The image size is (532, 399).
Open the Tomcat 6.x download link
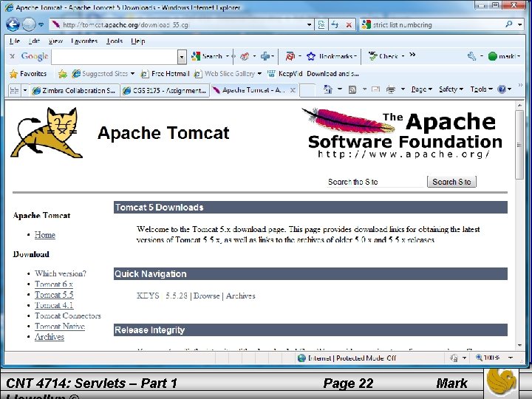tap(54, 284)
